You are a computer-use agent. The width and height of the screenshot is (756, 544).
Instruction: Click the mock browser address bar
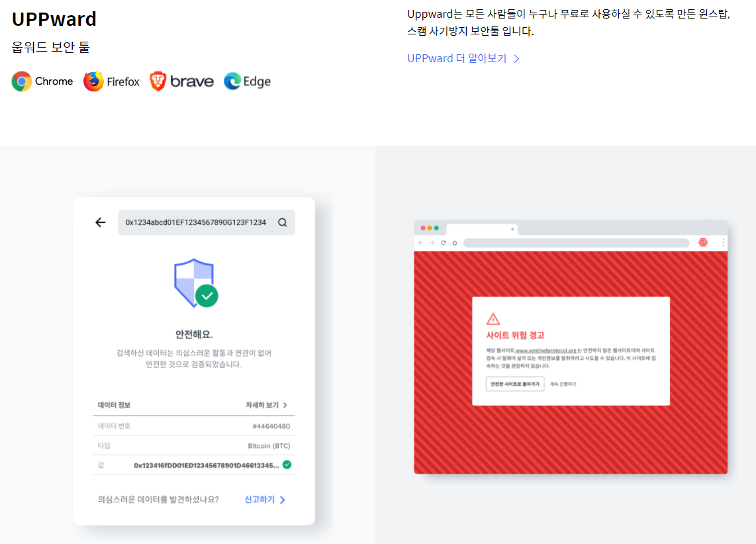(x=576, y=243)
